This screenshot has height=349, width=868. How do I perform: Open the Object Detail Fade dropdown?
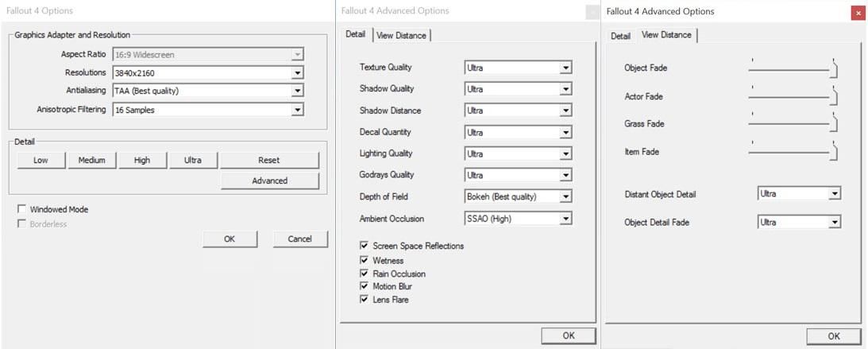(x=799, y=222)
